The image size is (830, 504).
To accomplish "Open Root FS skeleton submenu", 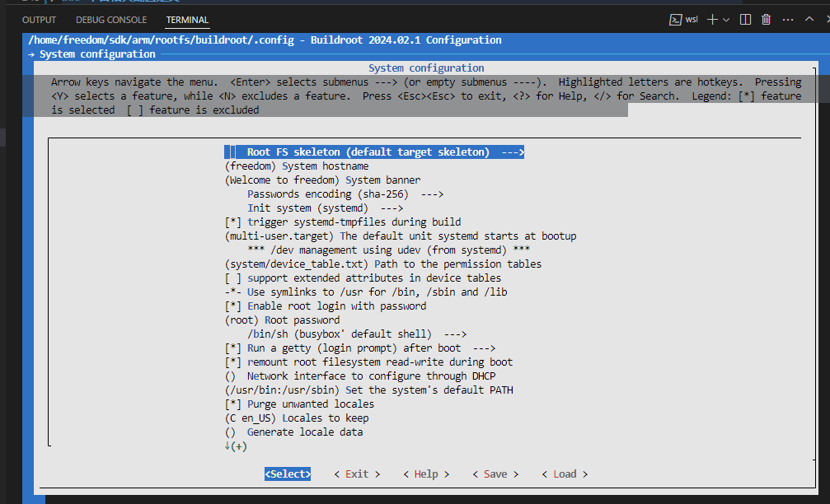I will point(374,152).
